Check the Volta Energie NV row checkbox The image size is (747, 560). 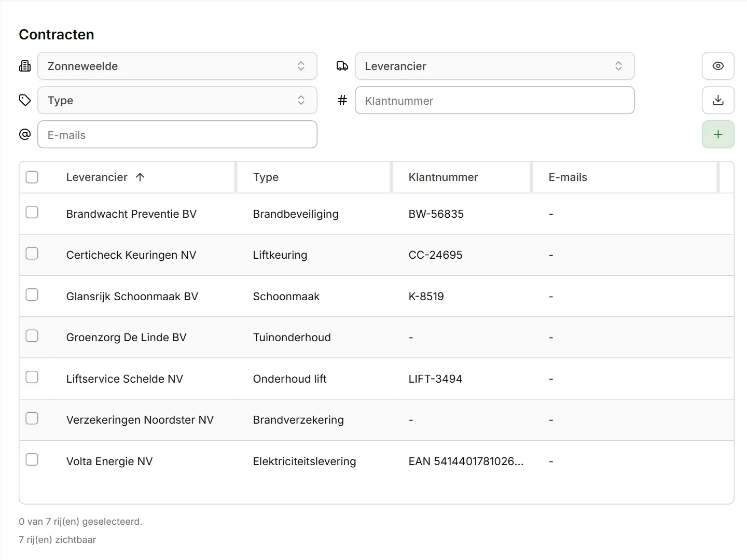tap(32, 459)
